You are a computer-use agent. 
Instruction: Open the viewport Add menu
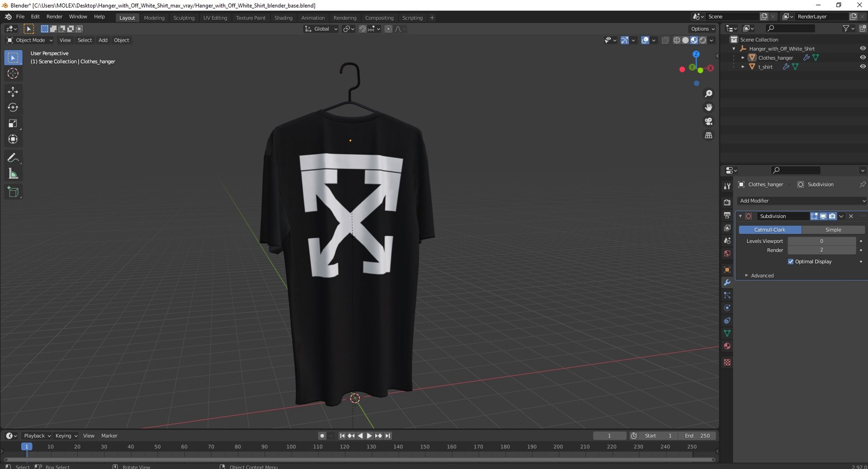point(103,40)
